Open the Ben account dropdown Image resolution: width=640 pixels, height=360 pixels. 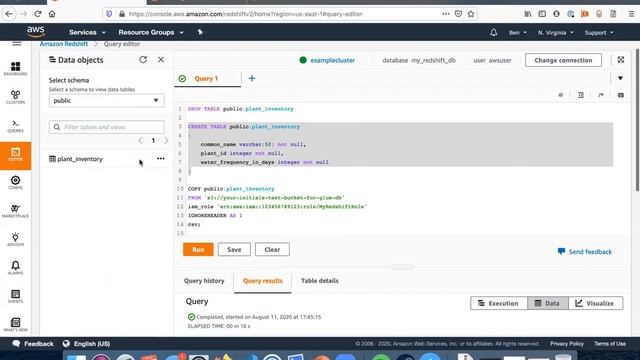(518, 32)
